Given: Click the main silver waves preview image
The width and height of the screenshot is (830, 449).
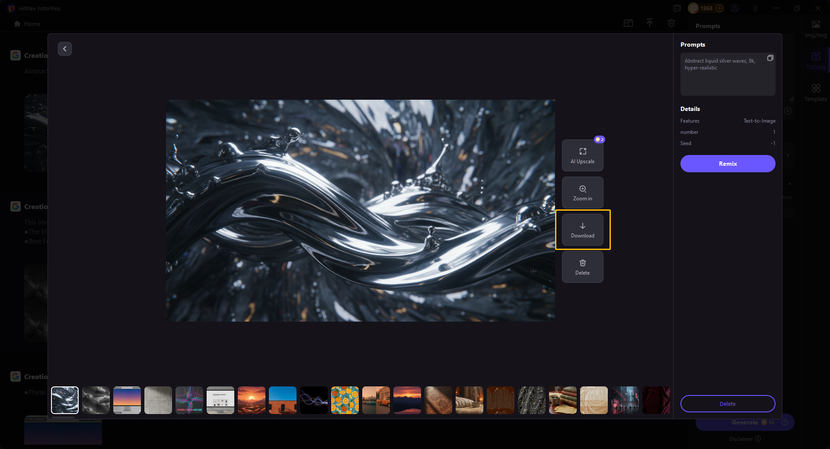Looking at the screenshot, I should point(360,210).
